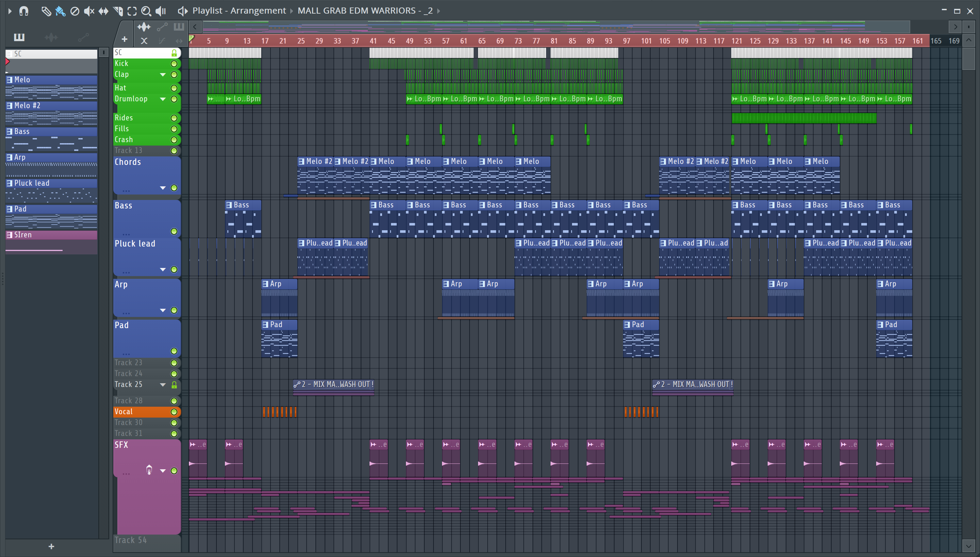Focus automation clips icon in playlist
The image size is (980, 557).
click(162, 27)
